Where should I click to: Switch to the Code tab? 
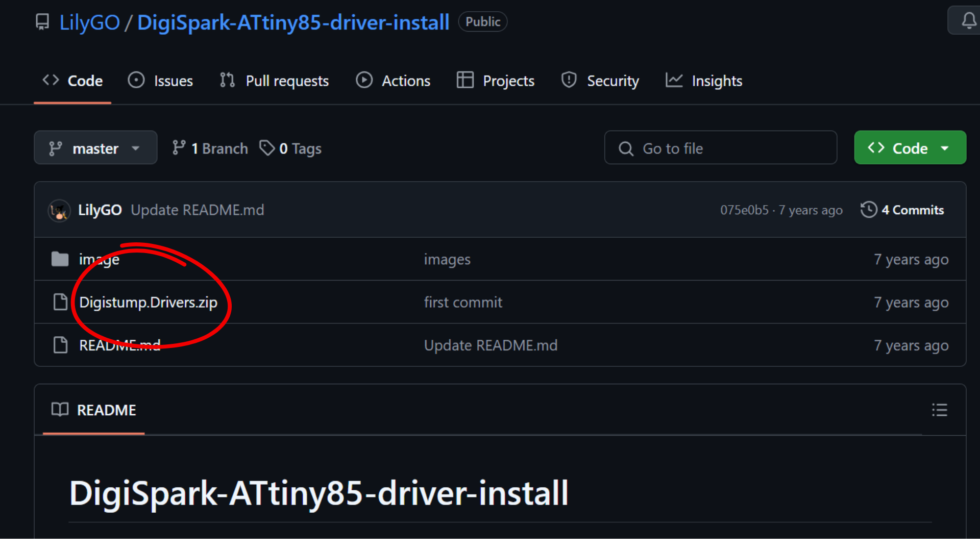pyautogui.click(x=72, y=81)
